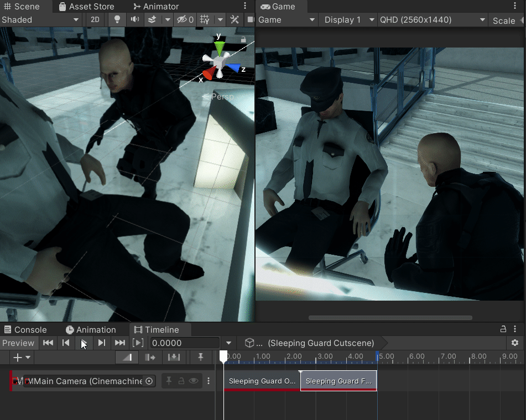Click the green Y axis of the scene gizmo
The width and height of the screenshot is (526, 420).
pos(220,48)
